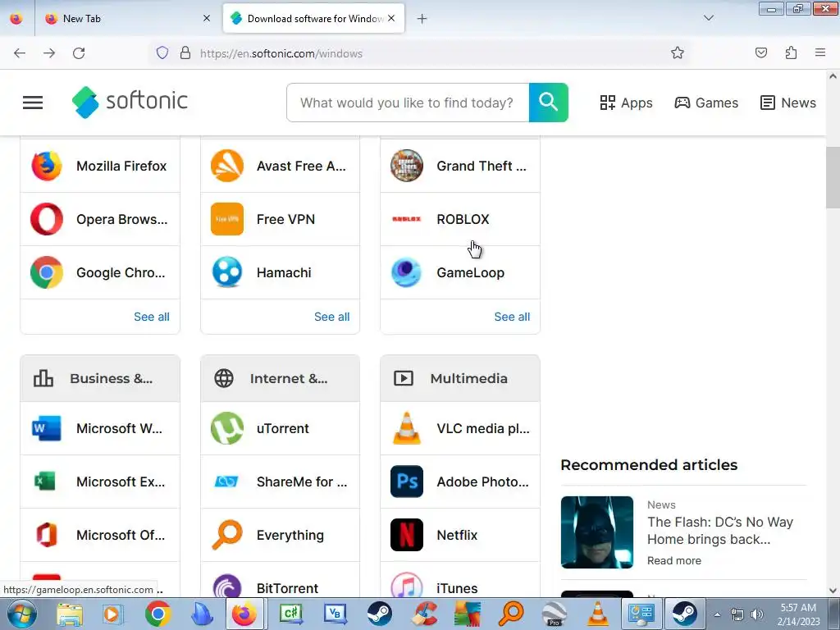Click the green search magnifier button

(548, 103)
